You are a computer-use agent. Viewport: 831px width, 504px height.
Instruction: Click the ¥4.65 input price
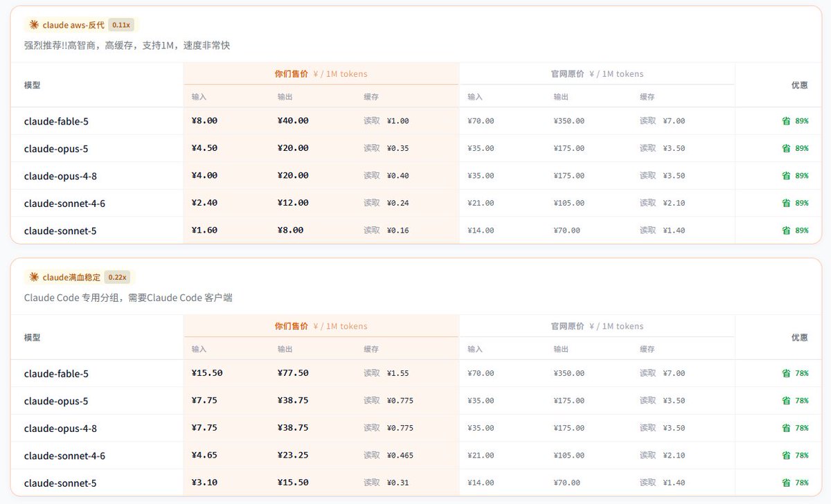204,455
